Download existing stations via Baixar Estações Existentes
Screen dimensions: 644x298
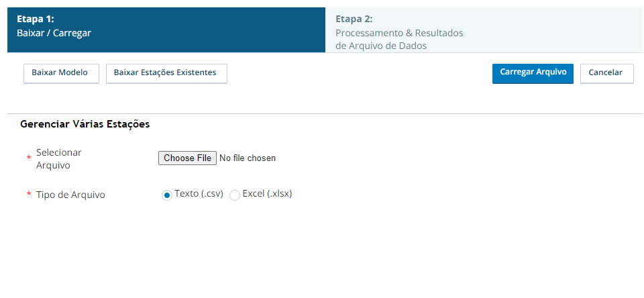(x=166, y=74)
